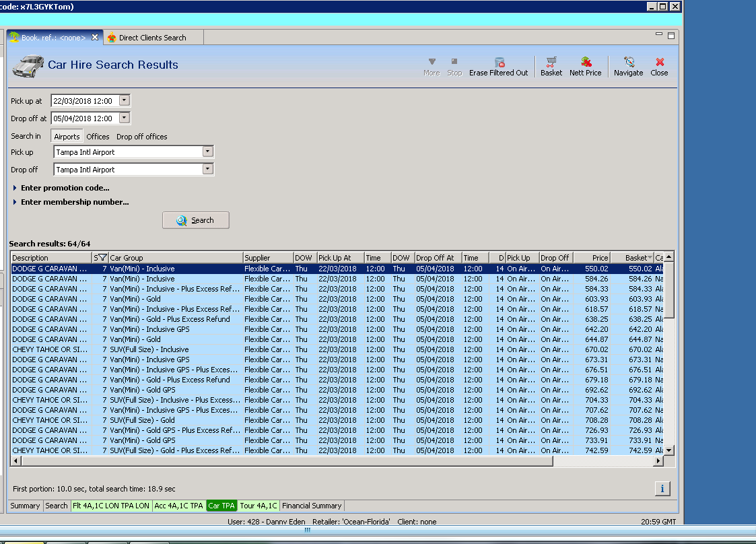This screenshot has width=756, height=544.
Task: Select the Airports search-in option
Action: pyautogui.click(x=67, y=137)
